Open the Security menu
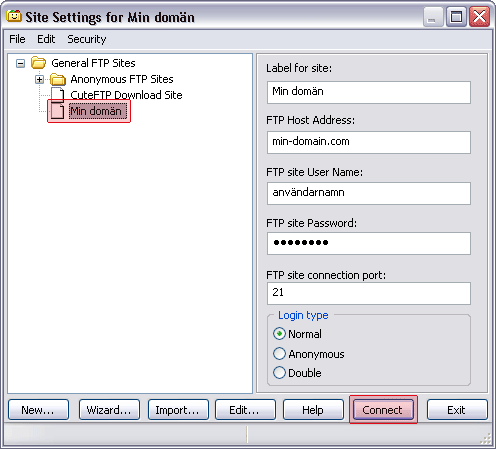Viewport: 496px width, 449px height. coord(87,39)
